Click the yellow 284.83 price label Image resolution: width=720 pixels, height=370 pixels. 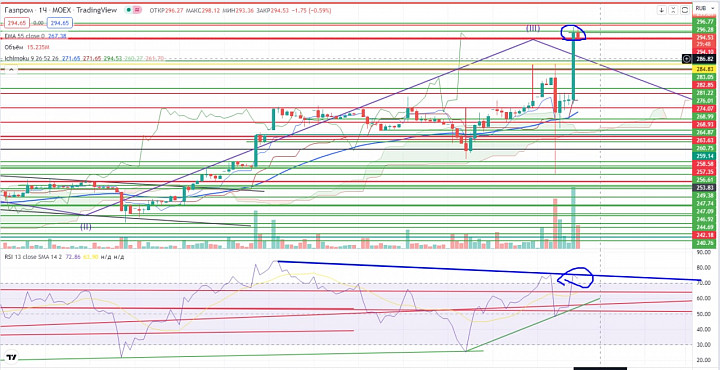coord(704,69)
